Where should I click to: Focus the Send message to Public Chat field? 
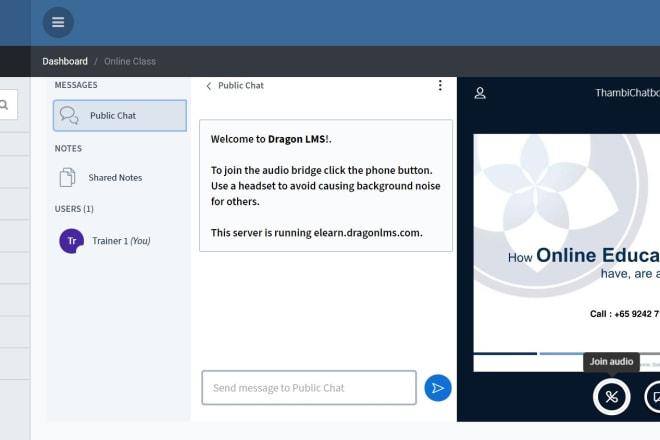coord(309,388)
